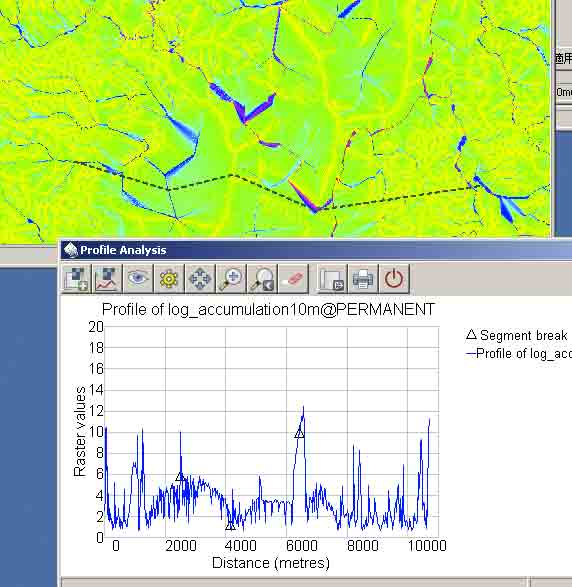Viewport: 572px width, 587px height.
Task: Click the x-axis tick label 8000
Action: pyautogui.click(x=362, y=546)
